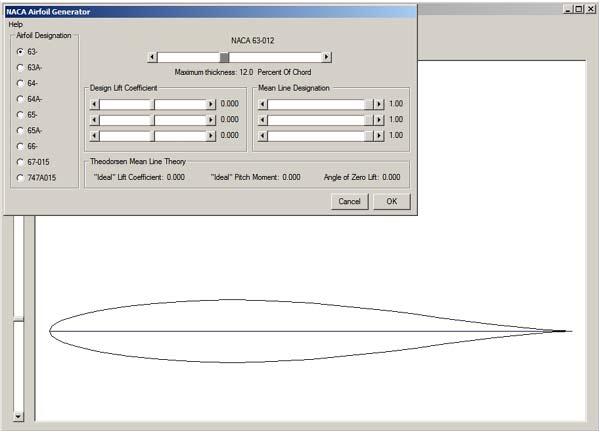Click the OK button
Viewport: 600px width, 432px height.
pyautogui.click(x=391, y=202)
